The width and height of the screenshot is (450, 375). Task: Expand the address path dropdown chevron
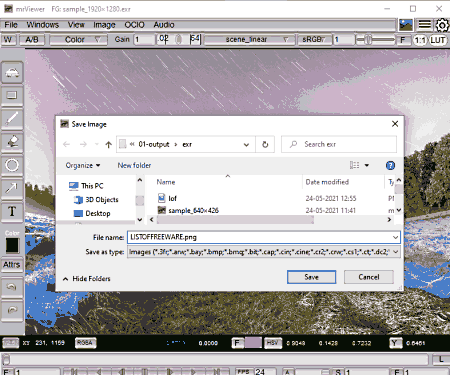point(246,144)
